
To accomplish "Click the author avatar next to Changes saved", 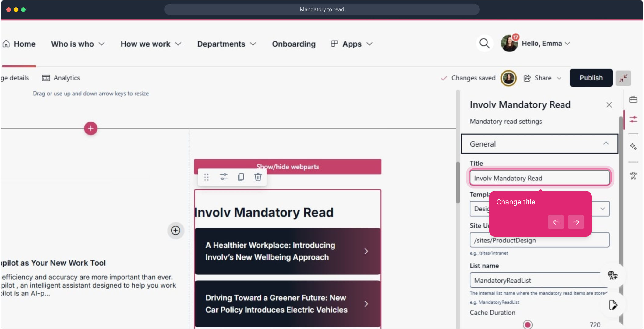I will (508, 78).
